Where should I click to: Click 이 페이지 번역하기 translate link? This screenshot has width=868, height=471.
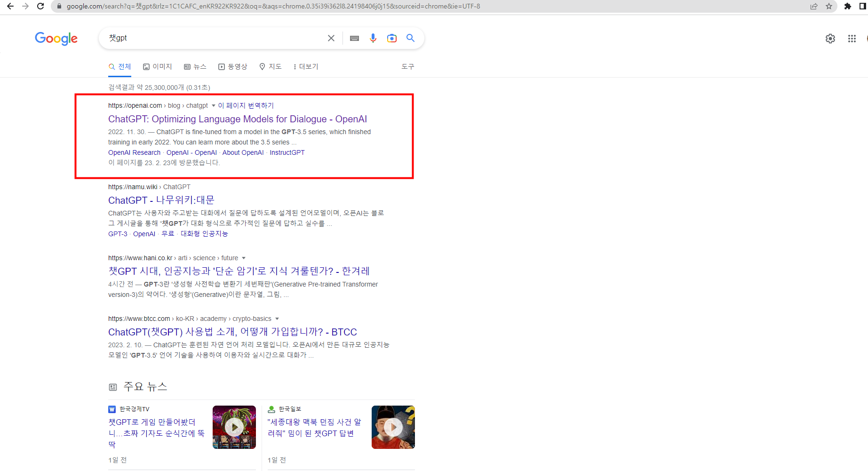(246, 105)
